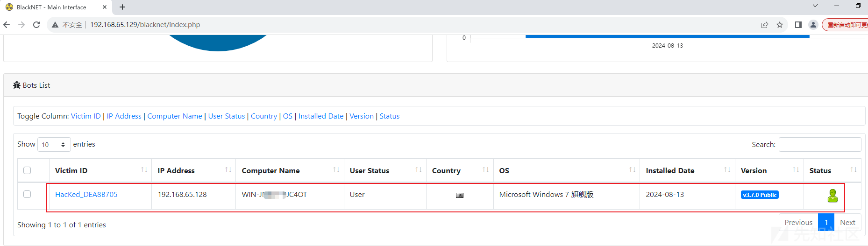This screenshot has height=246, width=868.
Task: Click the Previous pagination button
Action: [x=798, y=222]
